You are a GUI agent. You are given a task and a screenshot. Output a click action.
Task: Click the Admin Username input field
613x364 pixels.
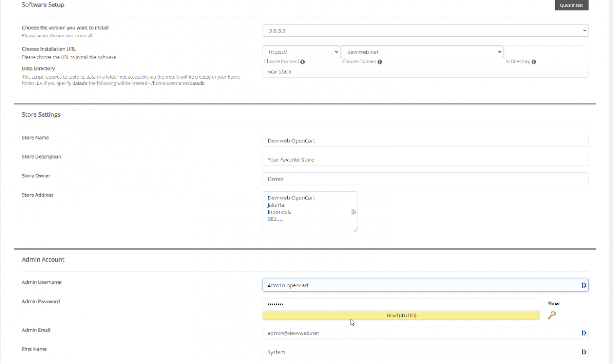point(425,285)
